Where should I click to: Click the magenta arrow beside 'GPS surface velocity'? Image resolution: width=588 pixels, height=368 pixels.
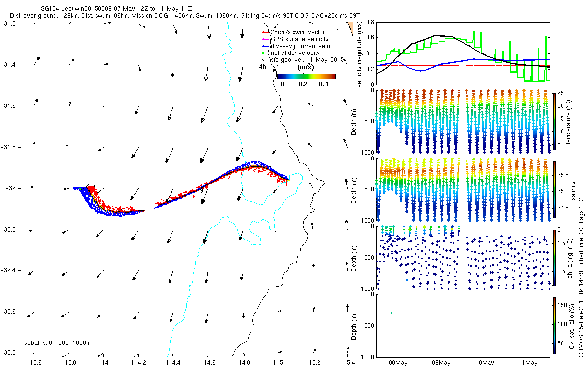[x=265, y=39]
